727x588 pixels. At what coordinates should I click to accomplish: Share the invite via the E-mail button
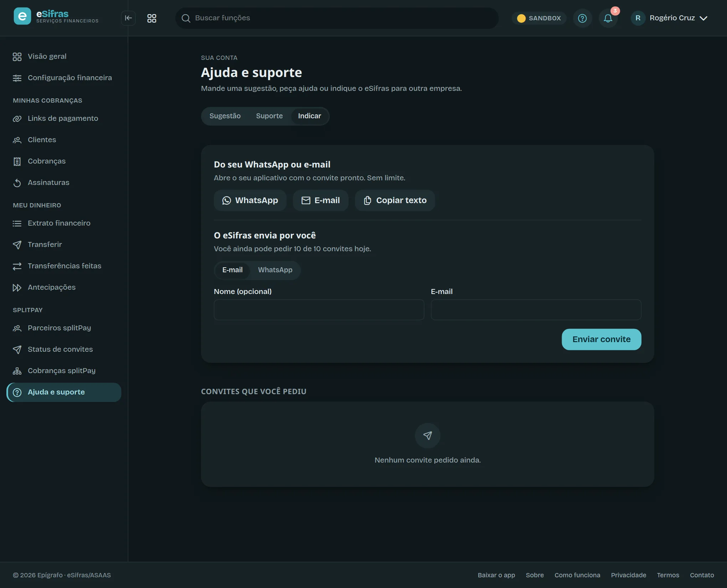(321, 201)
